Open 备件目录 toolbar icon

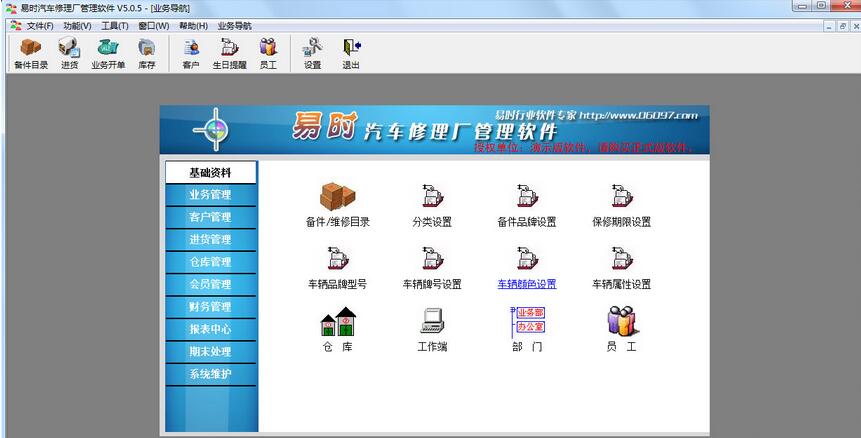tap(31, 48)
